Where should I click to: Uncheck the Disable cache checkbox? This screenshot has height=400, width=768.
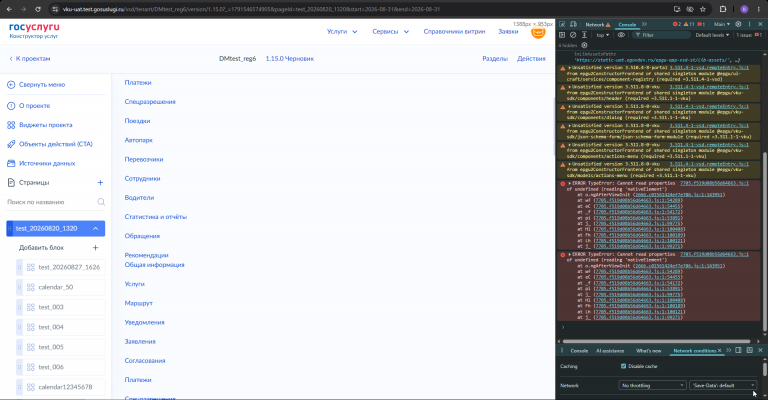coord(624,366)
